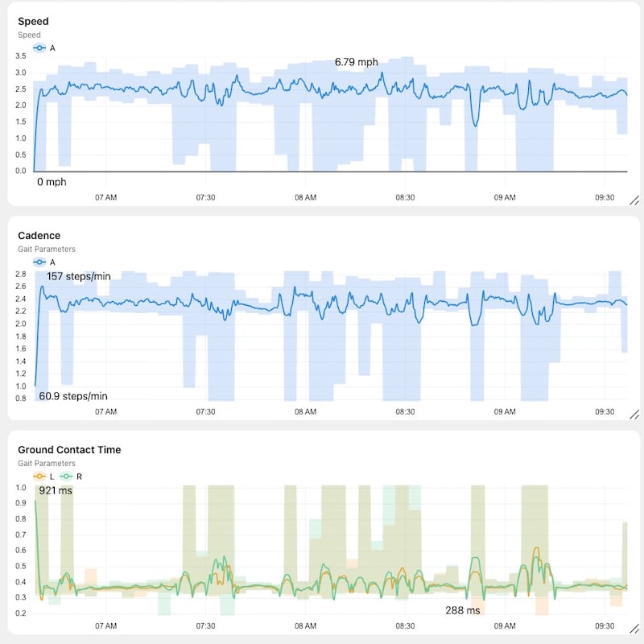Screen dimensions: 644x644
Task: Click the 6.79 mph peak label
Action: [x=356, y=62]
